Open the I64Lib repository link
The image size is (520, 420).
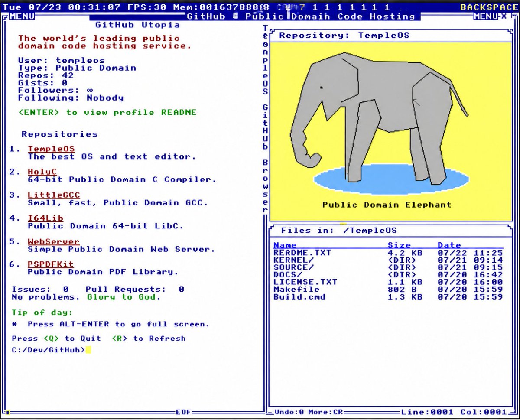click(45, 218)
